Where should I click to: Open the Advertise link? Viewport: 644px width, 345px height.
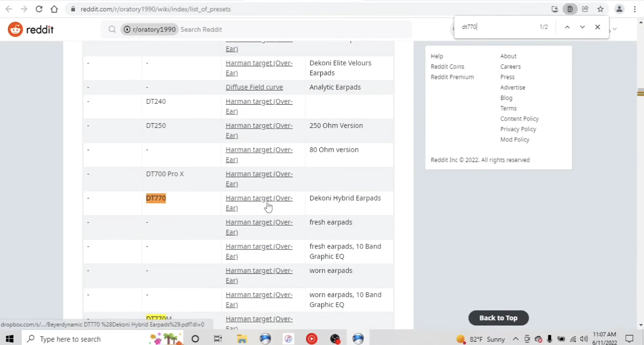pos(512,87)
